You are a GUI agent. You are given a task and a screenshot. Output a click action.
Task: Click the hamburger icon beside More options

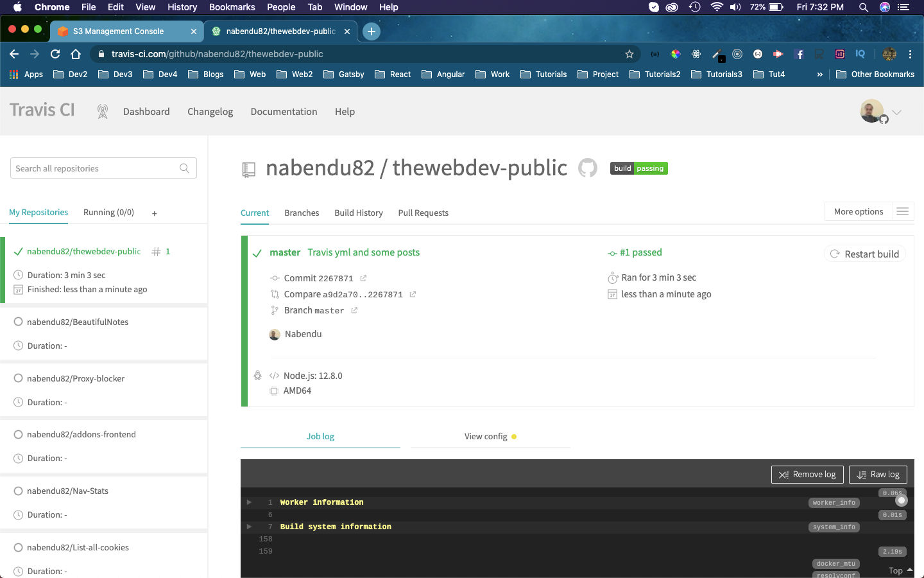tap(902, 211)
